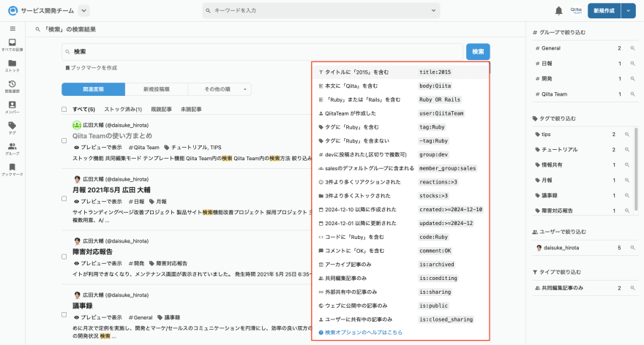Filter by General group row
The width and height of the screenshot is (644, 345).
[x=585, y=48]
